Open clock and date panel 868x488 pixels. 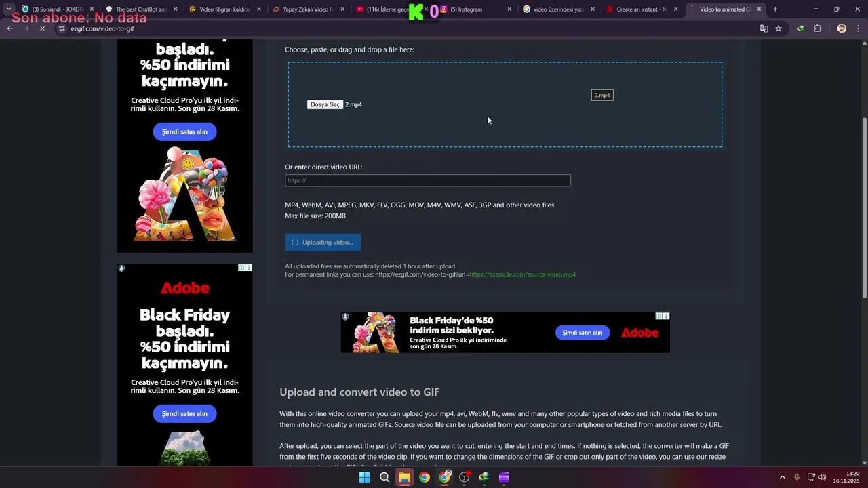[846, 477]
